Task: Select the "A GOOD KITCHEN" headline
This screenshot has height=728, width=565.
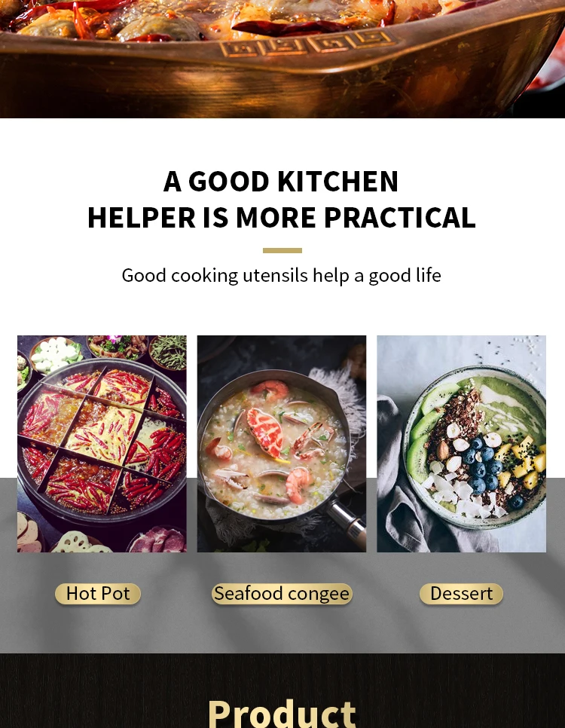Action: 281,181
